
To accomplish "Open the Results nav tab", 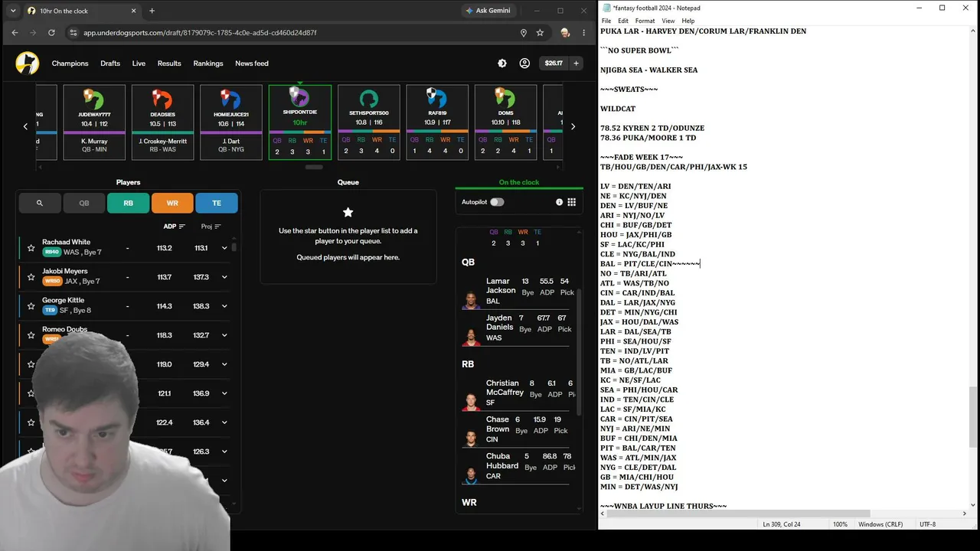I will tap(169, 64).
